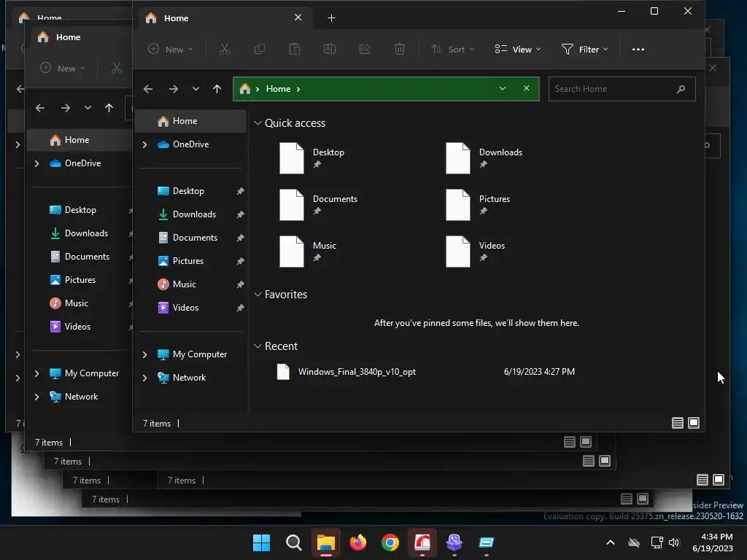Click the Paste icon in the front window's toolbar

[295, 49]
